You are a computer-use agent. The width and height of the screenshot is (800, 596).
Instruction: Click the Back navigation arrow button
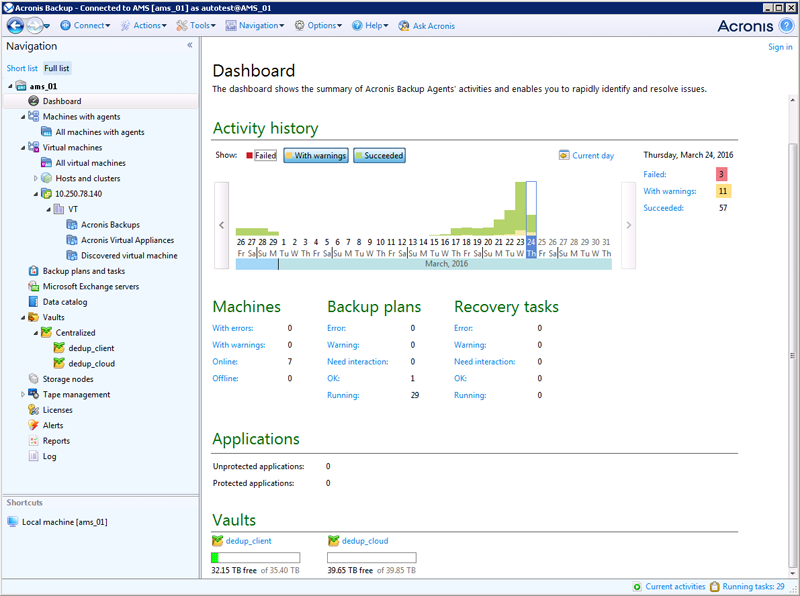(15, 26)
